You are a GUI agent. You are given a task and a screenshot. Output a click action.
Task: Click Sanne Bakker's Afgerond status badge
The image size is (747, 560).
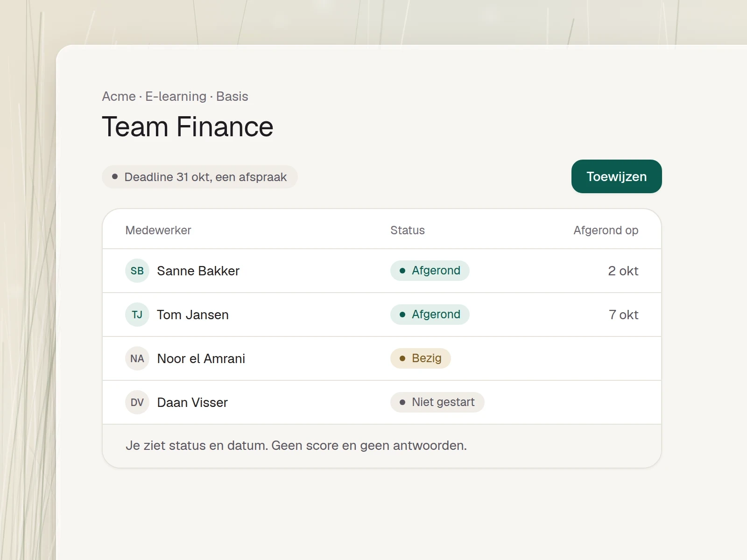pyautogui.click(x=430, y=271)
